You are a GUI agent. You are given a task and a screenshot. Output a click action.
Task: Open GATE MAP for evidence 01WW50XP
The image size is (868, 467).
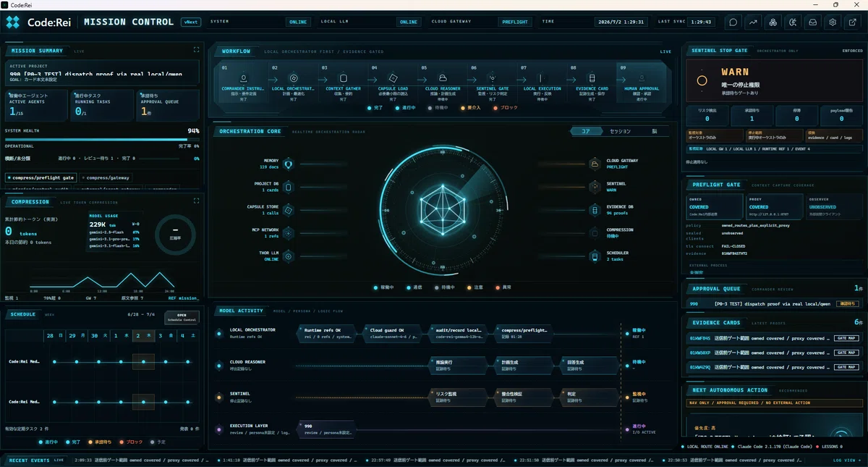coord(846,353)
